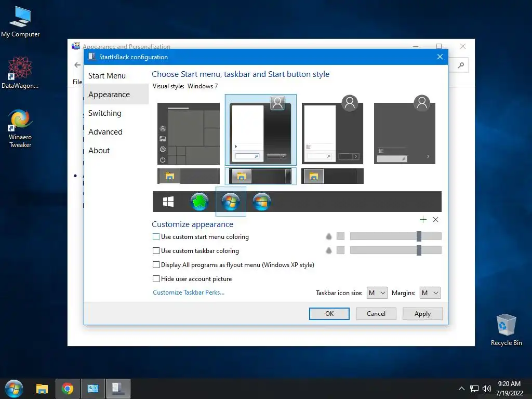This screenshot has height=399, width=532.
Task: Open Customize Taskbar Perks link
Action: (x=189, y=292)
